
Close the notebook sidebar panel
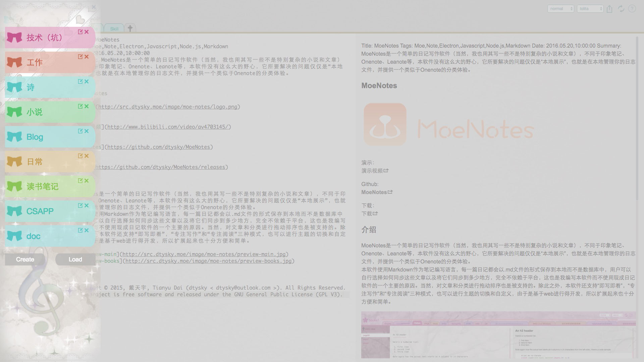pos(94,7)
